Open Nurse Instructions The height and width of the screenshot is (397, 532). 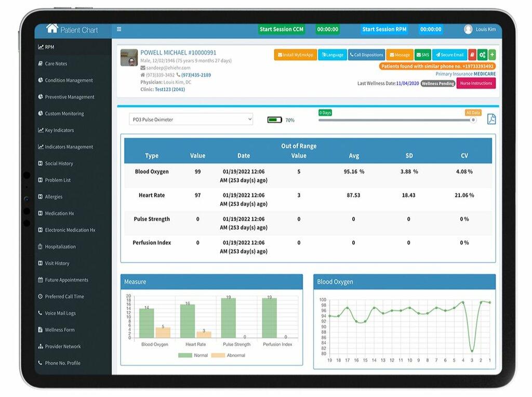click(x=476, y=83)
